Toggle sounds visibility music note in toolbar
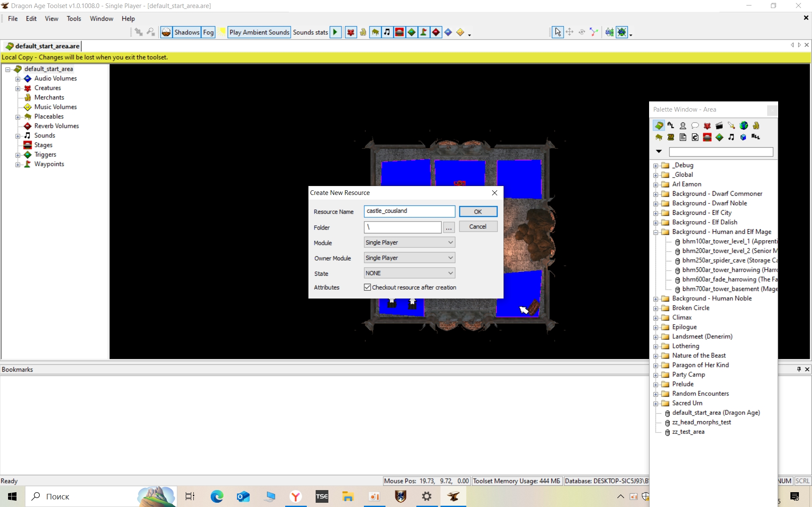The height and width of the screenshot is (507, 812). (x=387, y=32)
